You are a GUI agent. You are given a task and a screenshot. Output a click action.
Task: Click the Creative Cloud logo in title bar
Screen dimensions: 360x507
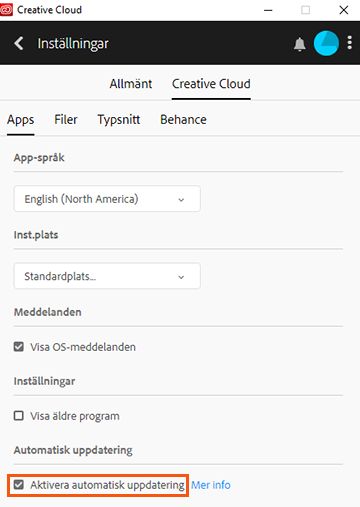6,10
